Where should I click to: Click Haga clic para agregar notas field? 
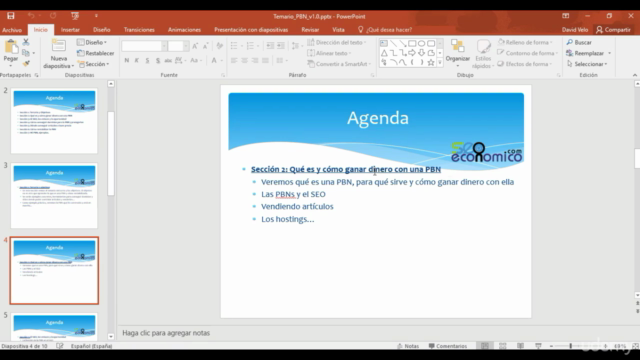click(x=166, y=333)
